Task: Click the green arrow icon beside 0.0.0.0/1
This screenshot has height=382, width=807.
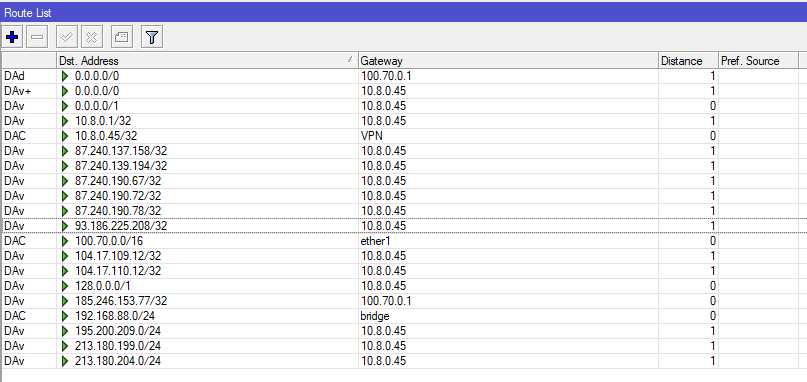Action: point(65,106)
